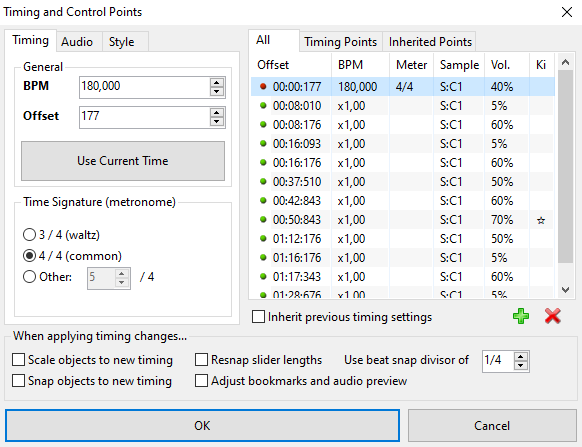Select the red timing point dot at 00:00:177

263,87
